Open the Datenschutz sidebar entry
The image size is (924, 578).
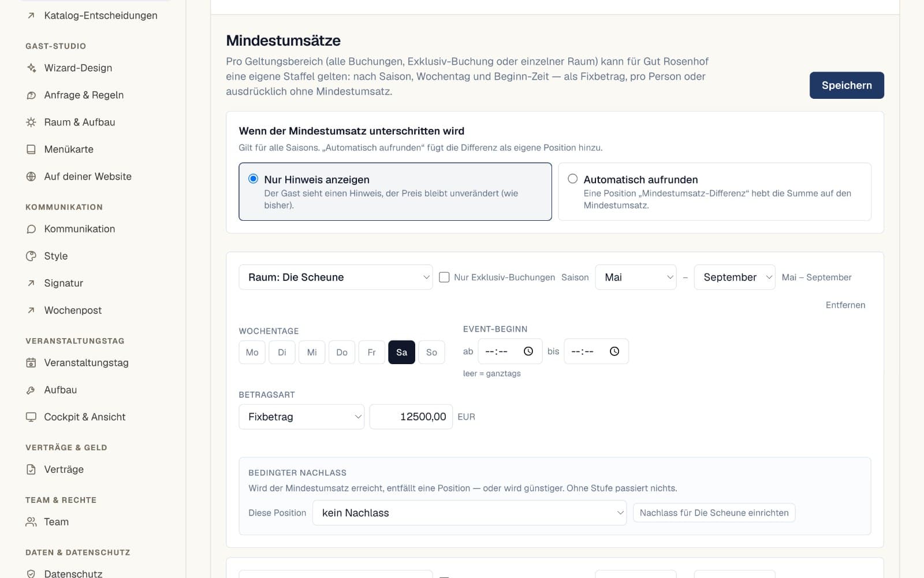click(x=73, y=573)
